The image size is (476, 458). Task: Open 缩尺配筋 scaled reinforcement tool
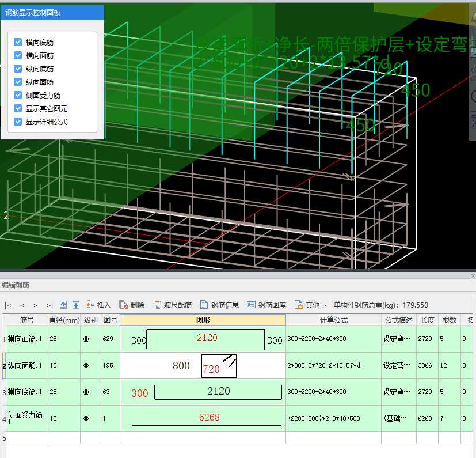point(172,305)
